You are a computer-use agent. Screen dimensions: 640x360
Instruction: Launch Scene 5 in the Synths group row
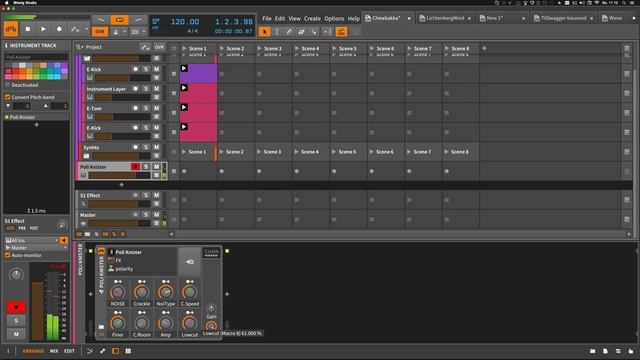click(x=334, y=152)
